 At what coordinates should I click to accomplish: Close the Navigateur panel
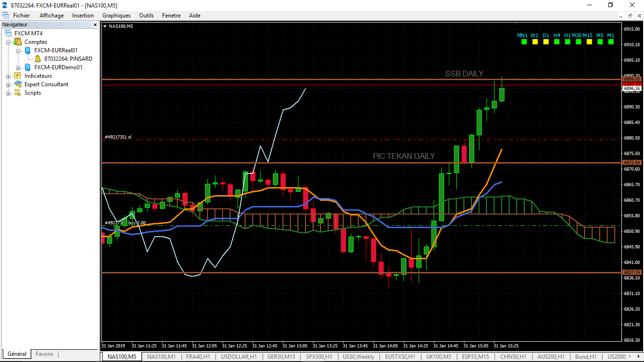coord(95,25)
